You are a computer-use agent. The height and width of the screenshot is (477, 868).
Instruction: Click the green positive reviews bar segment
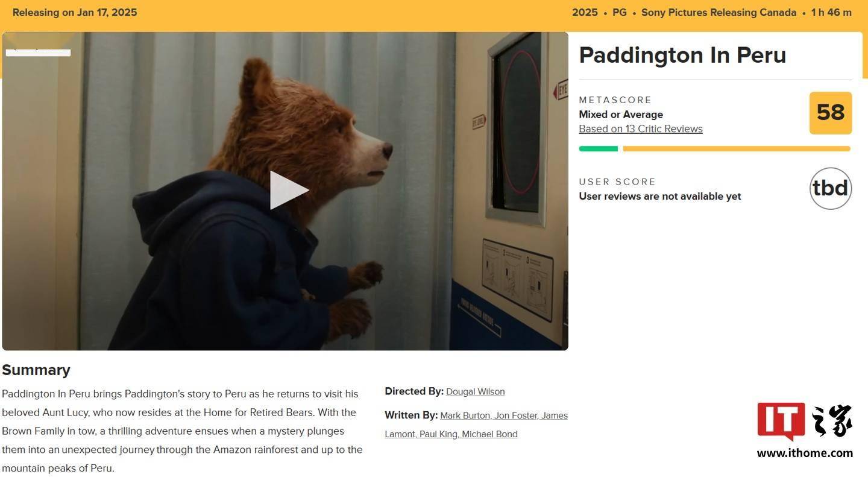click(599, 148)
